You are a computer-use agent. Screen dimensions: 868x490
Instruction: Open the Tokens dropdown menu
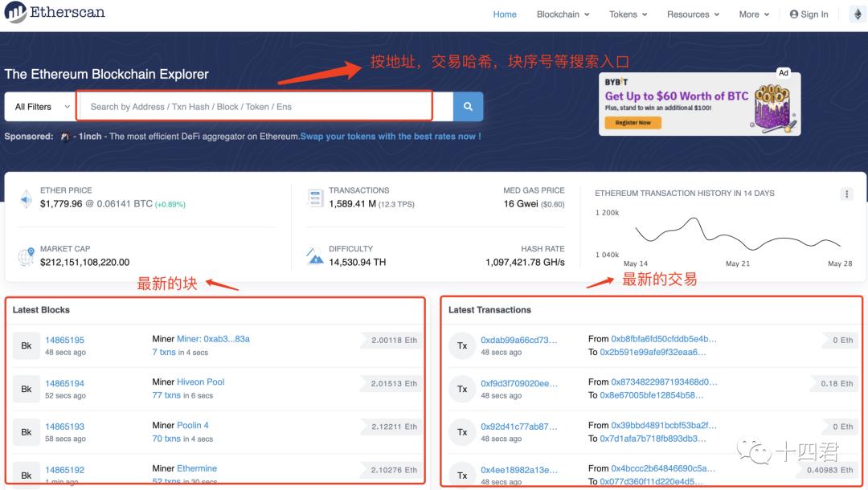tap(628, 14)
